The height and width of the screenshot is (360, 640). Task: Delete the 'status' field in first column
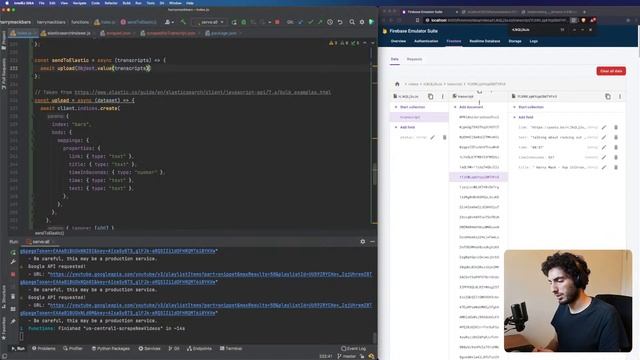pyautogui.click(x=444, y=138)
